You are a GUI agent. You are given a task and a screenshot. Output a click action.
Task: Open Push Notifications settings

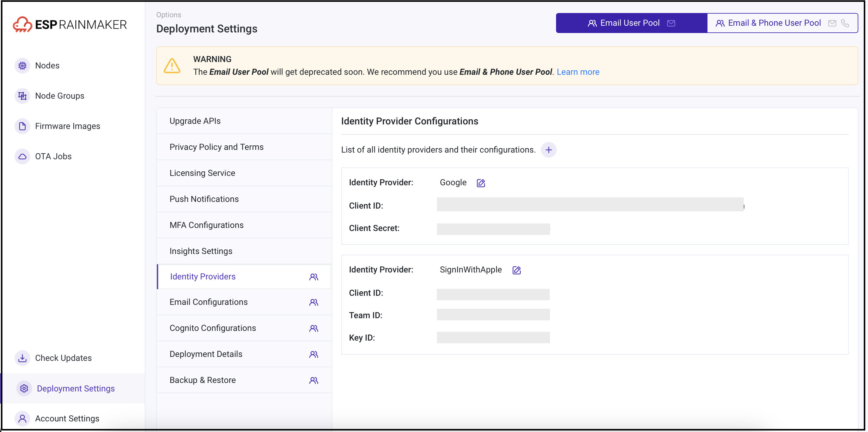pos(244,199)
